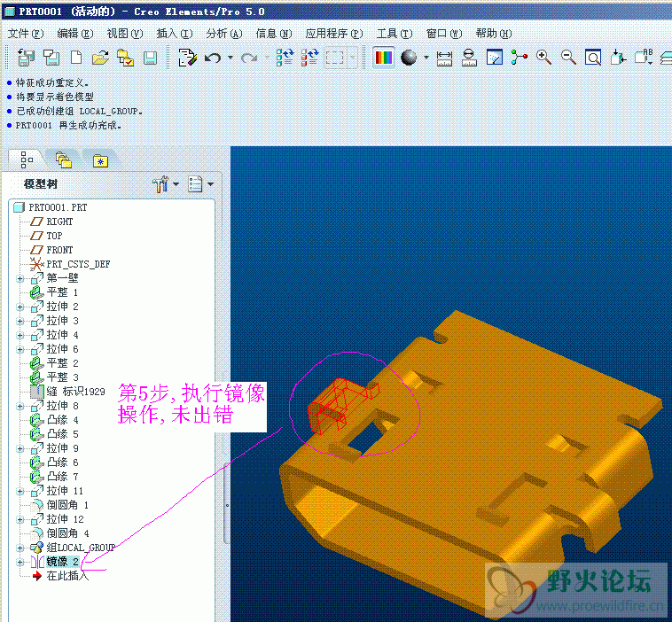The image size is (672, 622).
Task: Select the FRONT datum plane
Action: (x=51, y=250)
